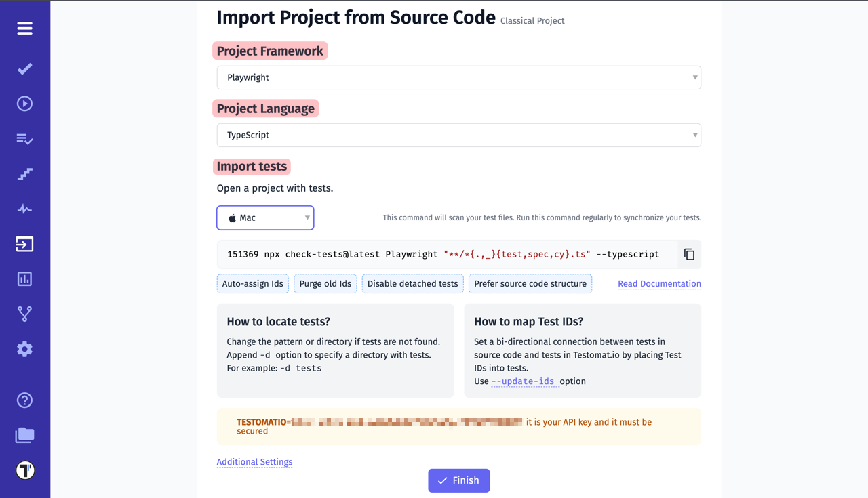Expand the Project Language TypeScript dropdown

[458, 135]
